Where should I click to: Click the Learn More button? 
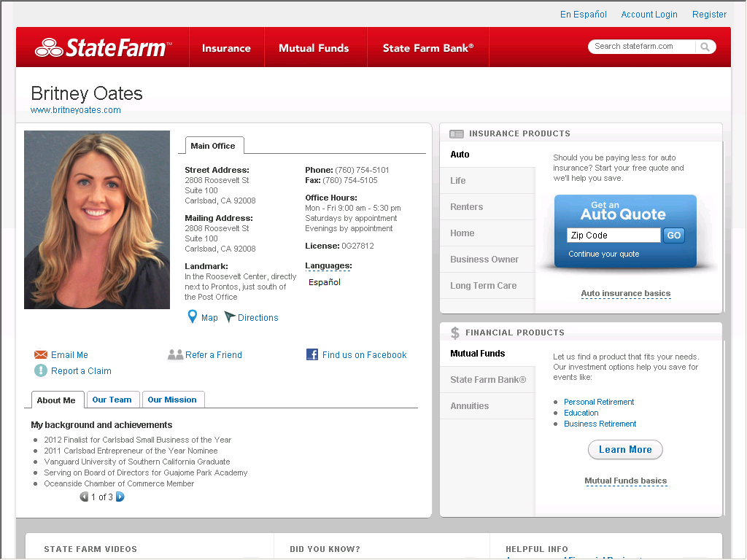(625, 449)
